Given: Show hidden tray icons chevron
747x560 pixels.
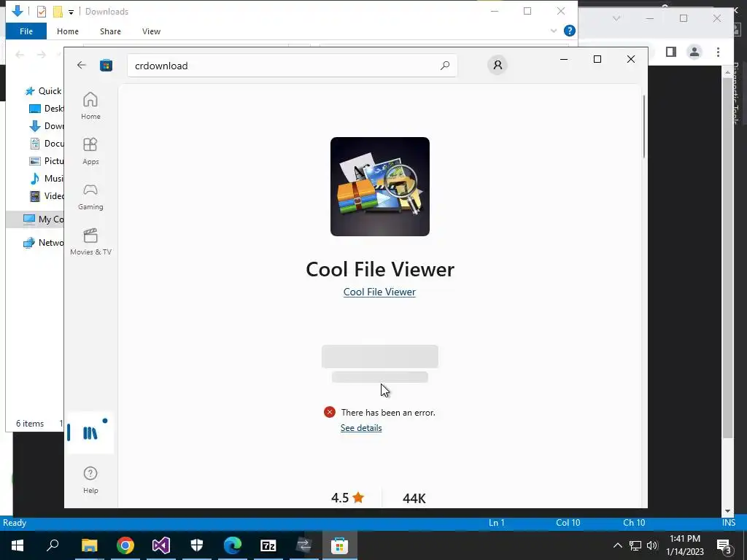Looking at the screenshot, I should 617,545.
